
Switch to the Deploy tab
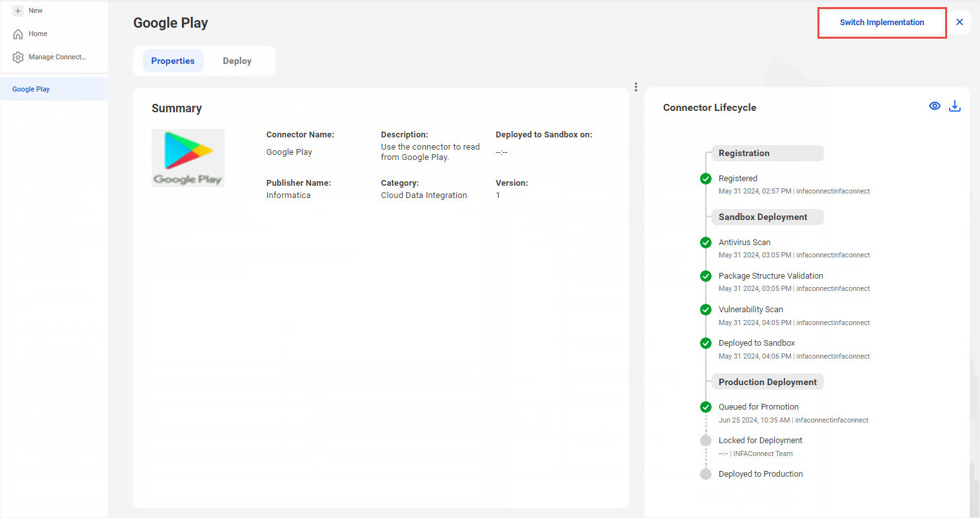[237, 61]
